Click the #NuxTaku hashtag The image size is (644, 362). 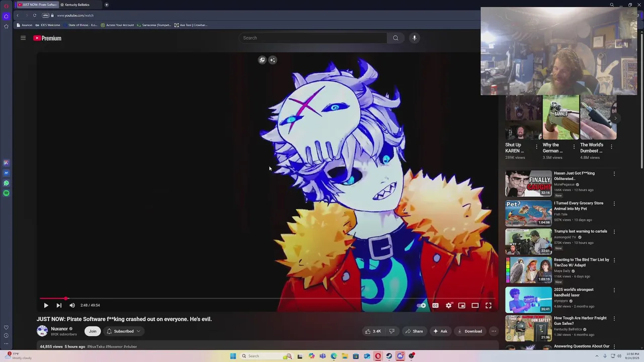96,346
